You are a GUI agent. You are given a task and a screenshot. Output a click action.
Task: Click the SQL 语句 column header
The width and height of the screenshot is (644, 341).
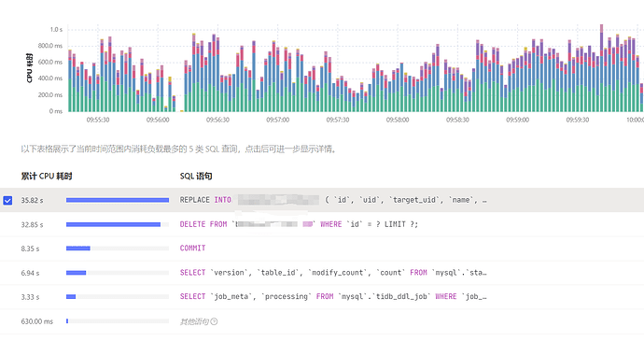(196, 176)
